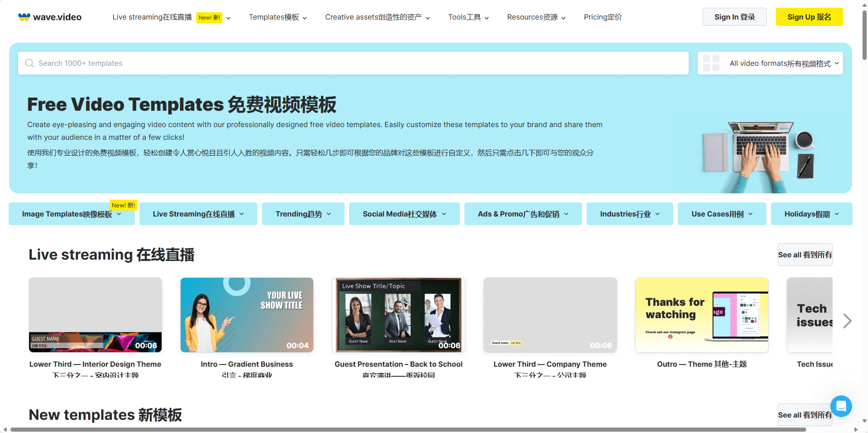The image size is (868, 433).
Task: Click the New! badge above Image Templates
Action: pyautogui.click(x=123, y=205)
